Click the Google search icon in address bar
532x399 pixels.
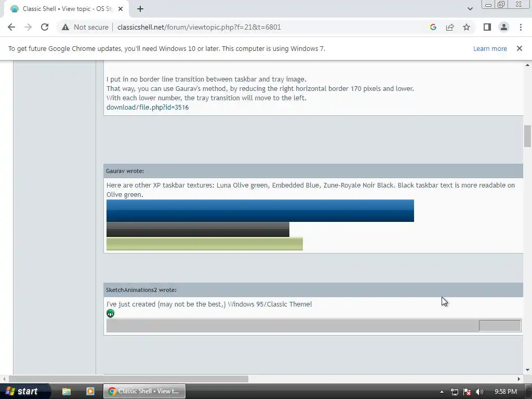pos(433,27)
